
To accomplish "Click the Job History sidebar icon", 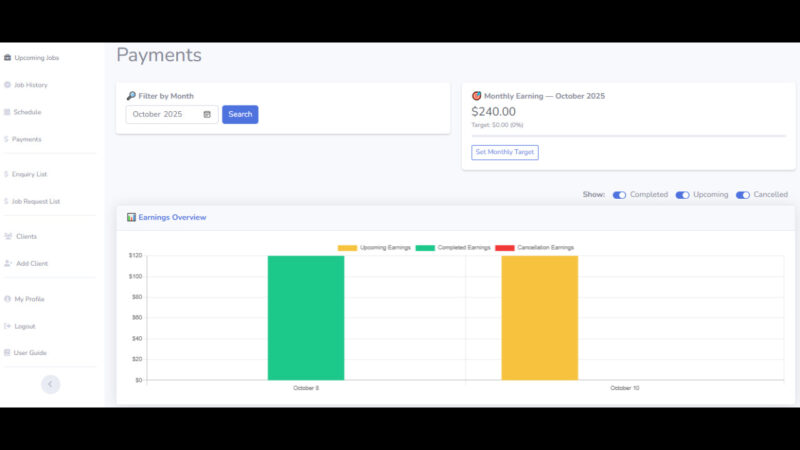I will pyautogui.click(x=8, y=85).
